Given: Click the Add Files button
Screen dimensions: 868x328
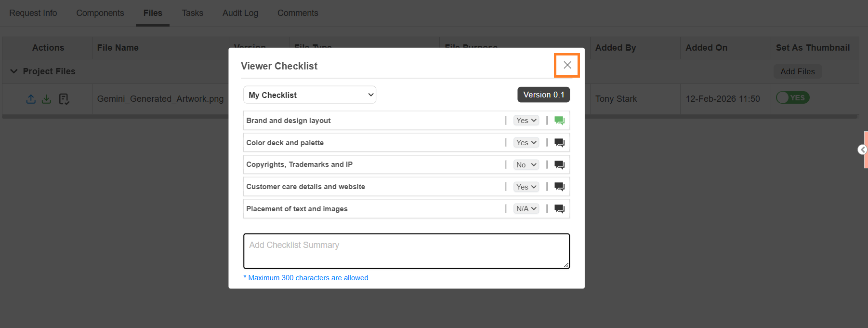Looking at the screenshot, I should pyautogui.click(x=797, y=71).
